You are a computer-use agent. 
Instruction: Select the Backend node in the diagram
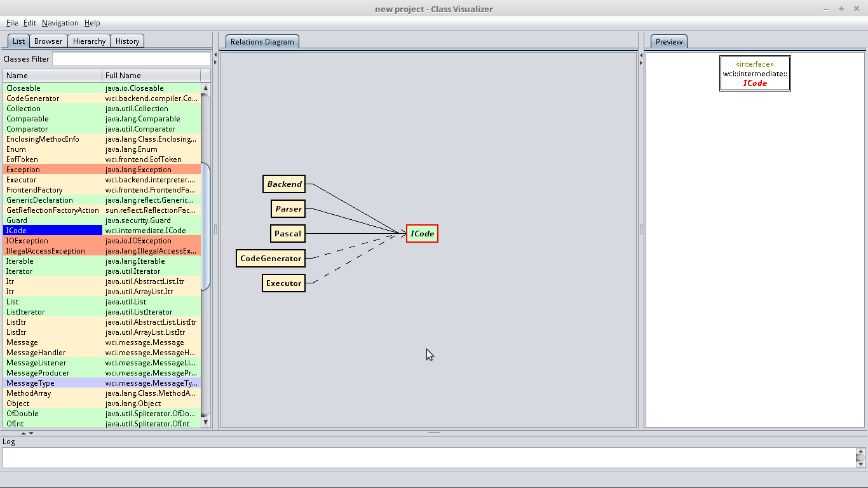point(284,184)
